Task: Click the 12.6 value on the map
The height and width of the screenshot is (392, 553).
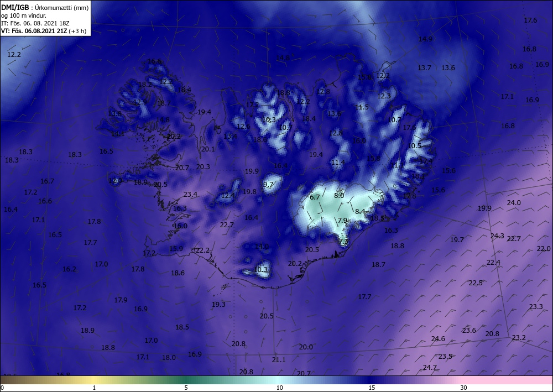Action: [243, 127]
